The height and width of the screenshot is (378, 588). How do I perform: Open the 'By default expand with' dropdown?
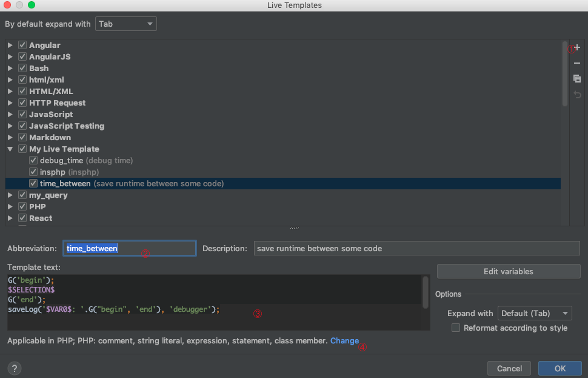pos(125,24)
